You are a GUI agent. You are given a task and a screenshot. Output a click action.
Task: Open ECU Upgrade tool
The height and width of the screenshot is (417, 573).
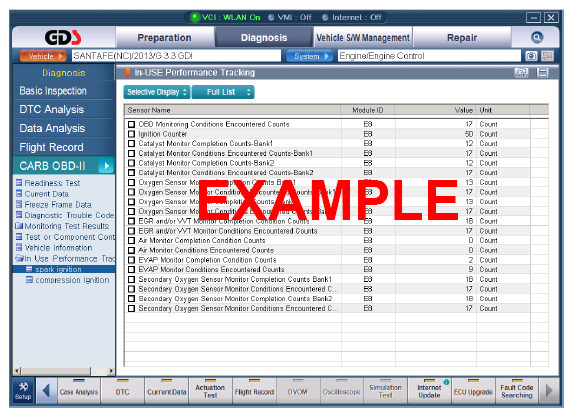click(x=473, y=391)
